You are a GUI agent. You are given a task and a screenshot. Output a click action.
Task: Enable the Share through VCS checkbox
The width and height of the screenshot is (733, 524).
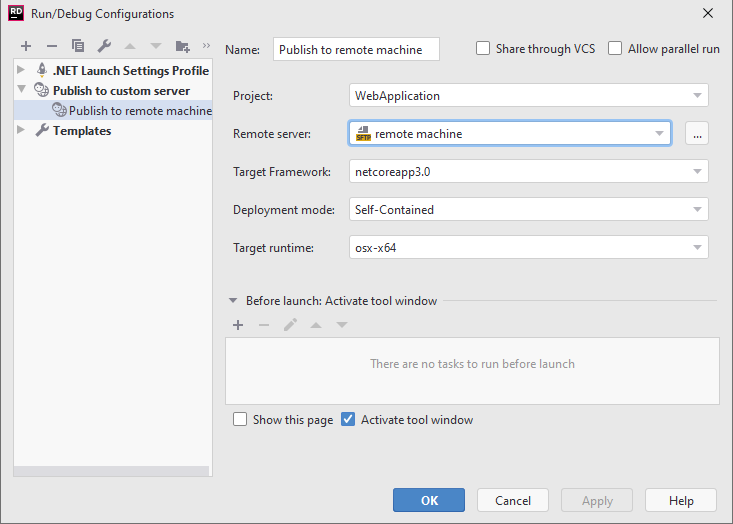tap(483, 49)
